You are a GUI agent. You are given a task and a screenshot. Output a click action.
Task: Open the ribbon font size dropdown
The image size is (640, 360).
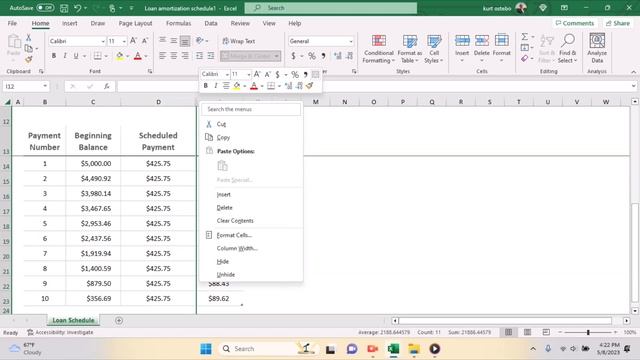124,41
